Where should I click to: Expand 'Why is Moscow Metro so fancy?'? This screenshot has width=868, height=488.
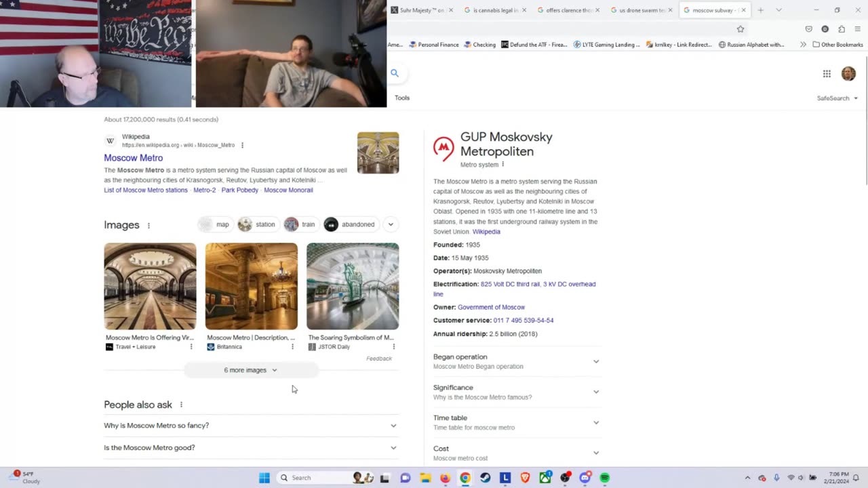click(251, 426)
